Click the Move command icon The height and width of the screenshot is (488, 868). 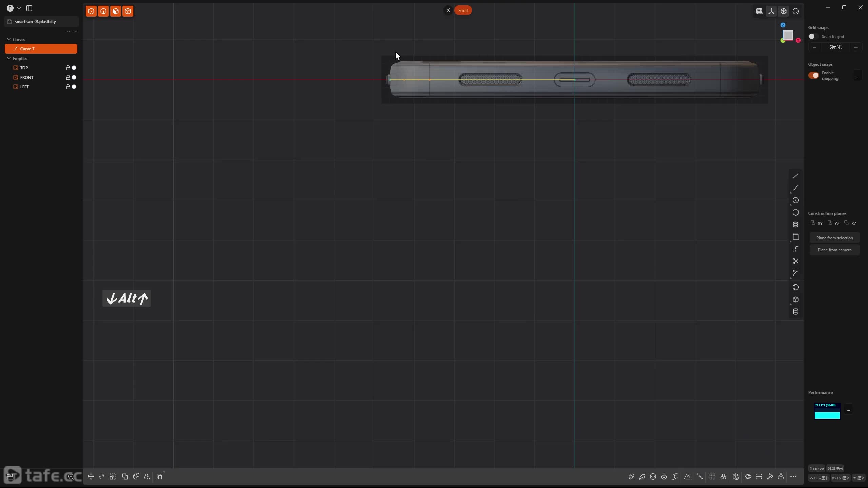91,476
